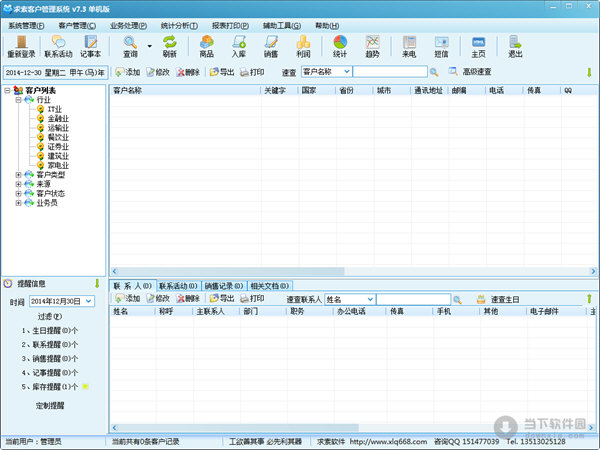Expand the 客户状态 tree node
Viewport: 600px width, 450px height.
(18, 194)
